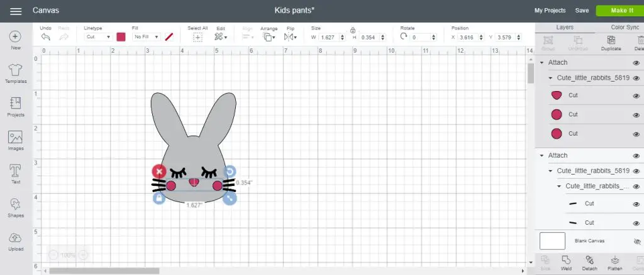644x275 pixels.
Task: Zoom out the canvas with minus button
Action: (x=53, y=255)
